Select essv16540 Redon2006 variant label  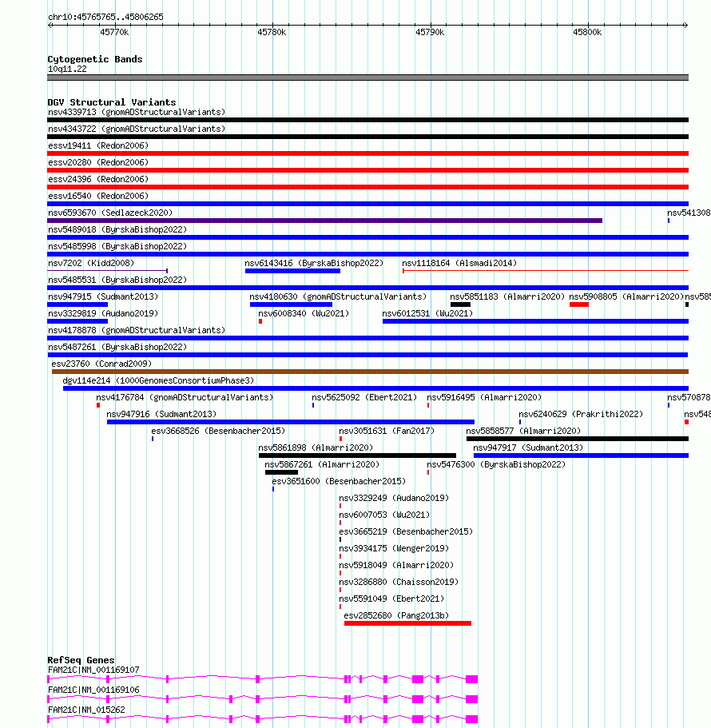click(98, 196)
